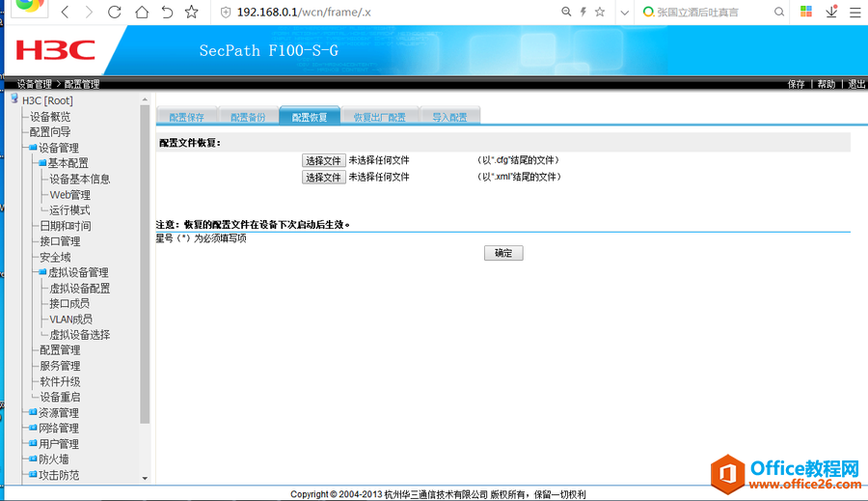This screenshot has height=501, width=868.
Task: Select H3C [Root] tree node
Action: click(x=47, y=100)
